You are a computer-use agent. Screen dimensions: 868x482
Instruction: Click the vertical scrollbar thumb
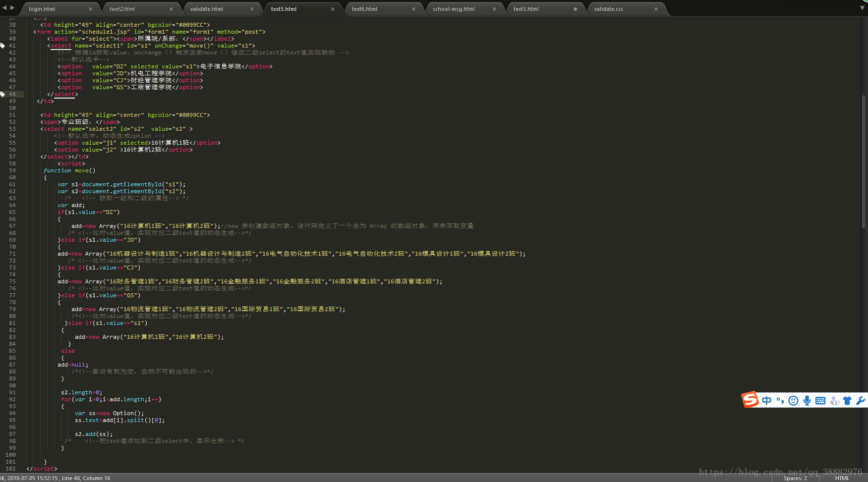864,161
